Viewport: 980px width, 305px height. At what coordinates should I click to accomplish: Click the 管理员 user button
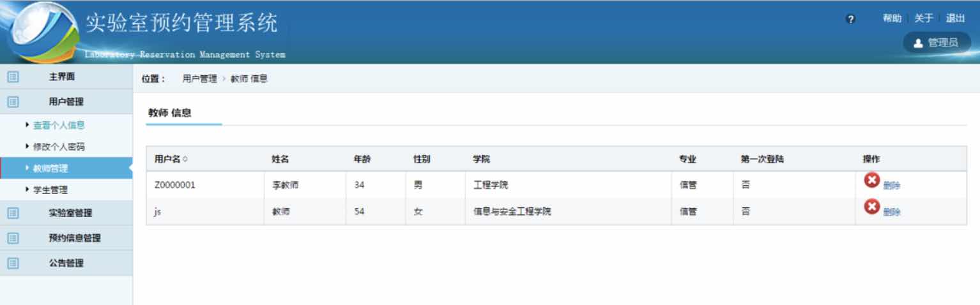[937, 43]
